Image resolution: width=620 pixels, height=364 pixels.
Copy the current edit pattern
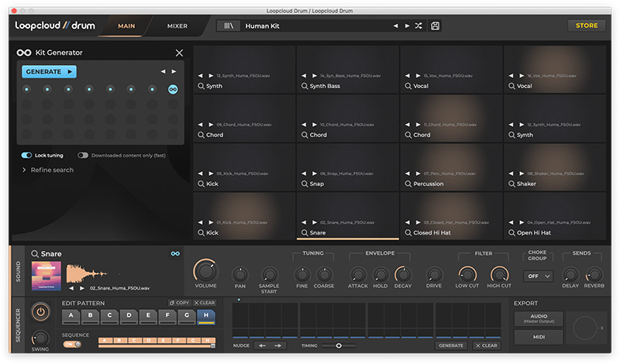[x=180, y=303]
